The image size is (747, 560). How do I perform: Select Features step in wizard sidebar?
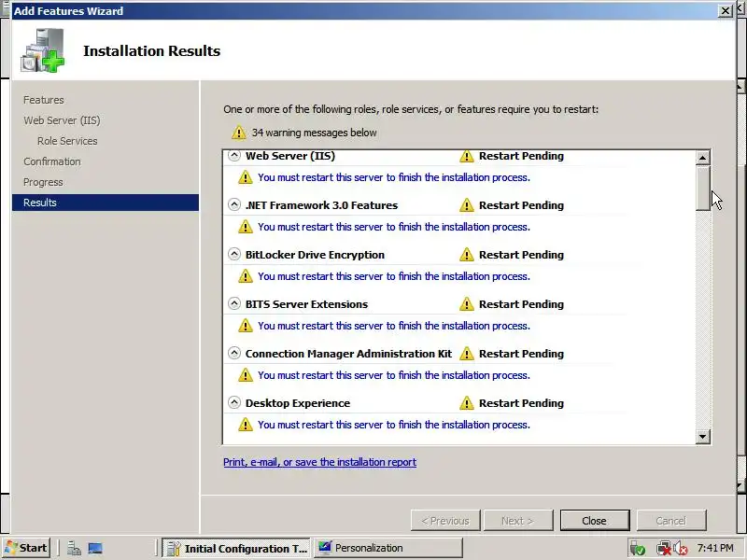point(43,100)
